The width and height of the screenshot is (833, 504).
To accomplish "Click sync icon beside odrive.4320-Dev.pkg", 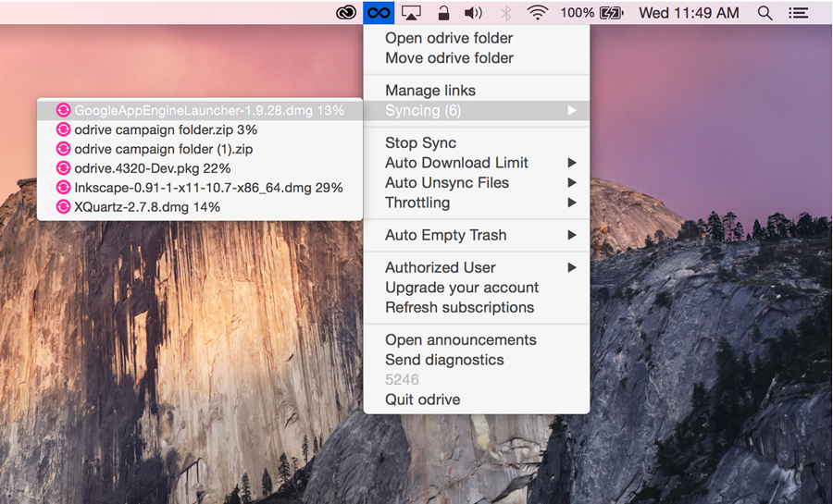I will click(x=63, y=168).
